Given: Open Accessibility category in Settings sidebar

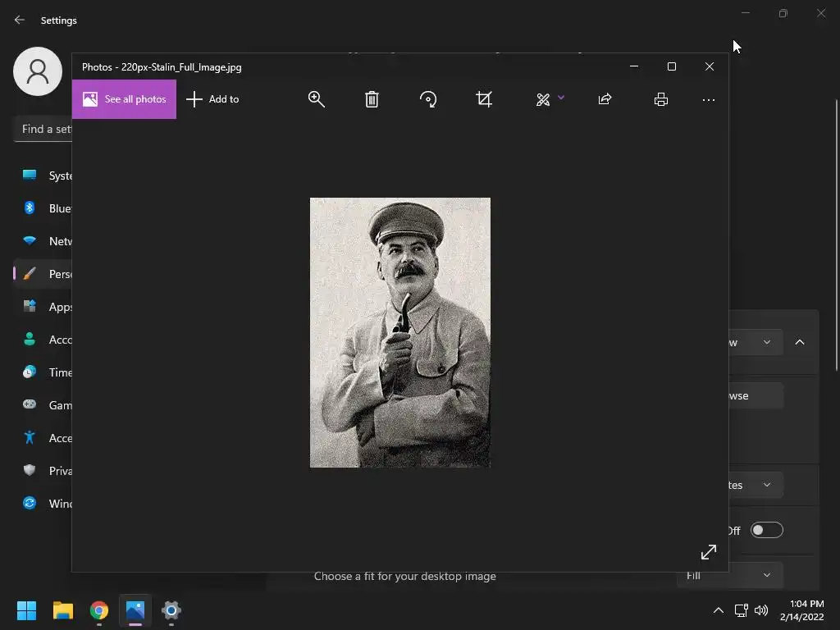Looking at the screenshot, I should coord(43,438).
